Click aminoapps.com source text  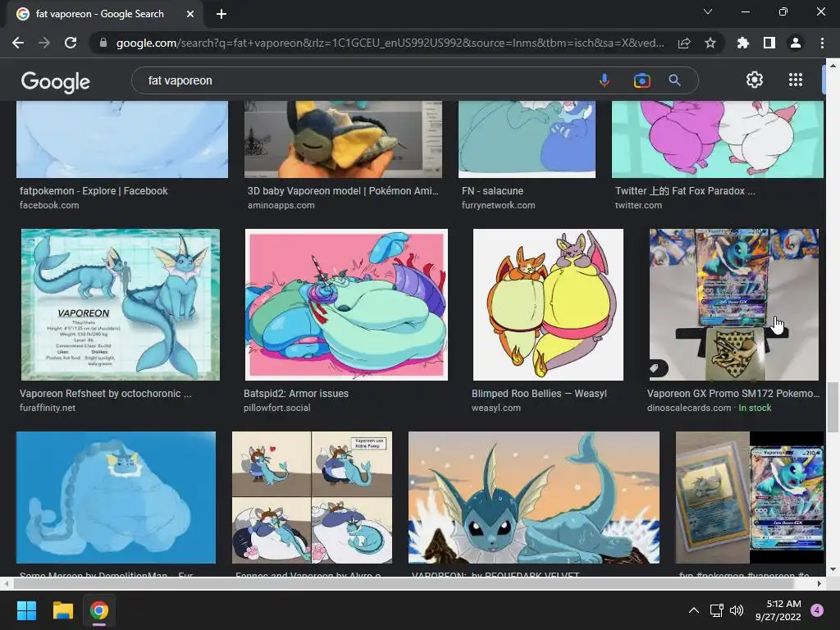pyautogui.click(x=281, y=205)
